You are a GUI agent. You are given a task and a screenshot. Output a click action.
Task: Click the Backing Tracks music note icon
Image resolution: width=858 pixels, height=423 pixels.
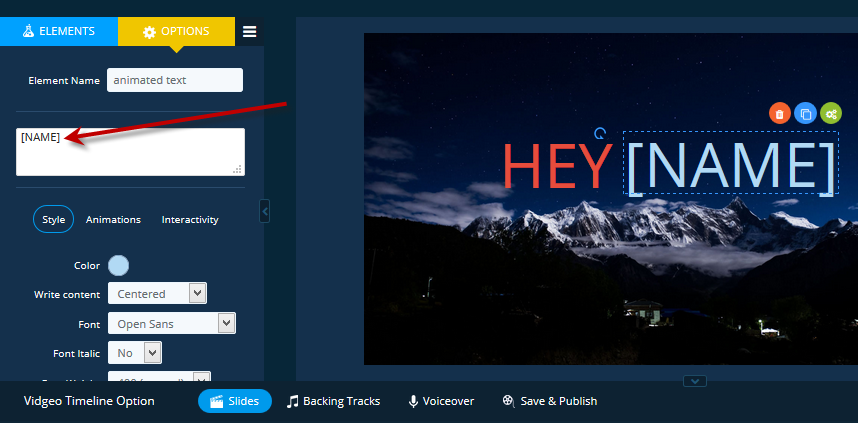[293, 401]
